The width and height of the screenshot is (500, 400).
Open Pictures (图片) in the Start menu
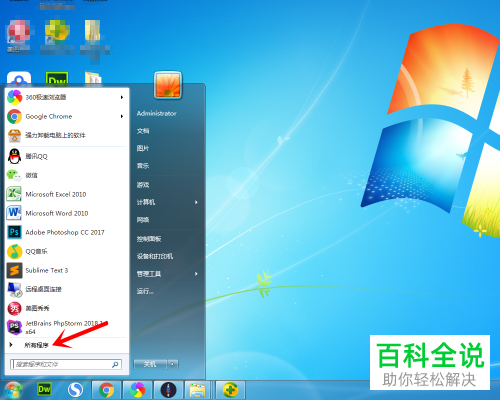(x=143, y=148)
